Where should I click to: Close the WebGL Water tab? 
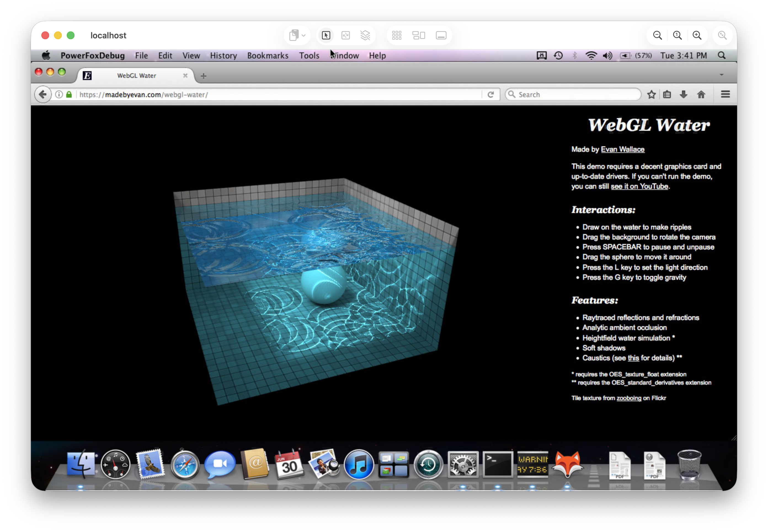(x=185, y=76)
